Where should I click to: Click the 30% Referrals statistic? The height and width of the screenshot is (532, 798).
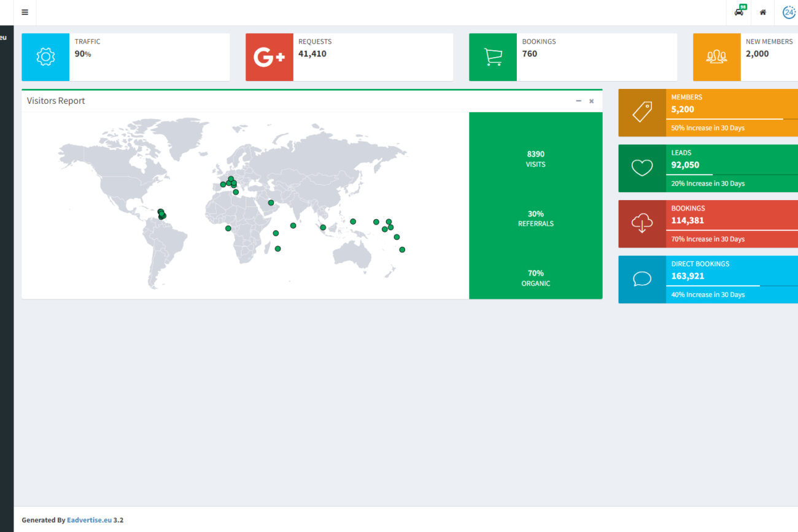point(535,218)
